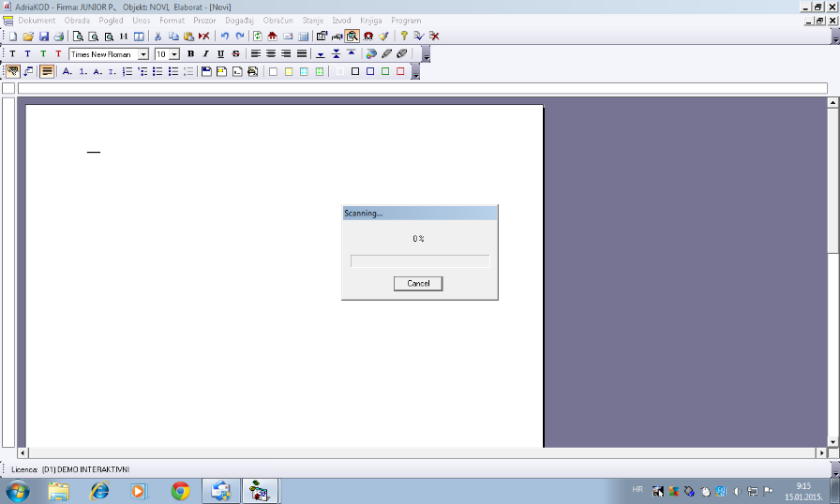Click the highlighted scan search icon
The height and width of the screenshot is (504, 840).
point(352,37)
